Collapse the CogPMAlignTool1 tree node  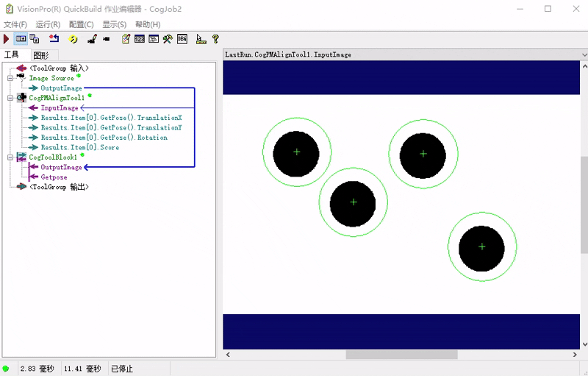(10, 98)
